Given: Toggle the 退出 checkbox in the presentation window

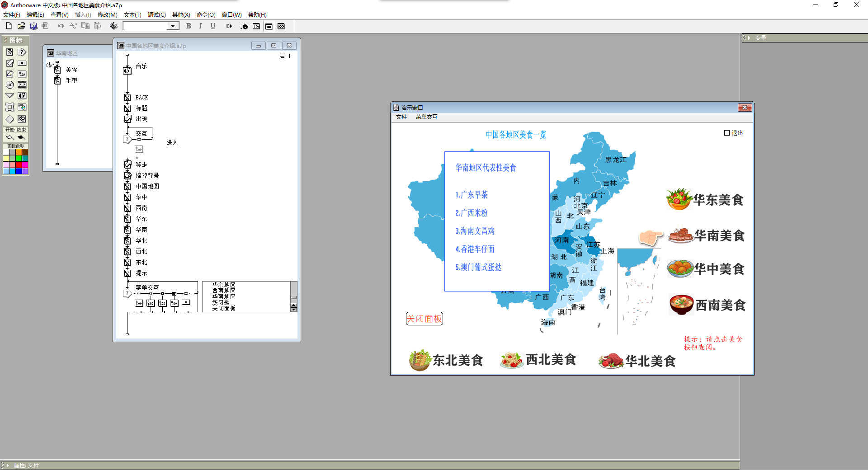Looking at the screenshot, I should pos(727,133).
